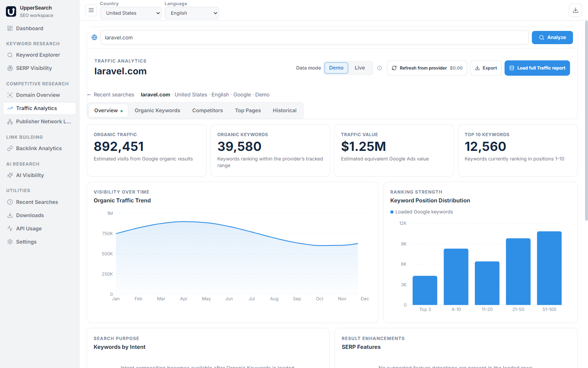588x368 pixels.
Task: Click Refresh from provider button
Action: point(427,68)
